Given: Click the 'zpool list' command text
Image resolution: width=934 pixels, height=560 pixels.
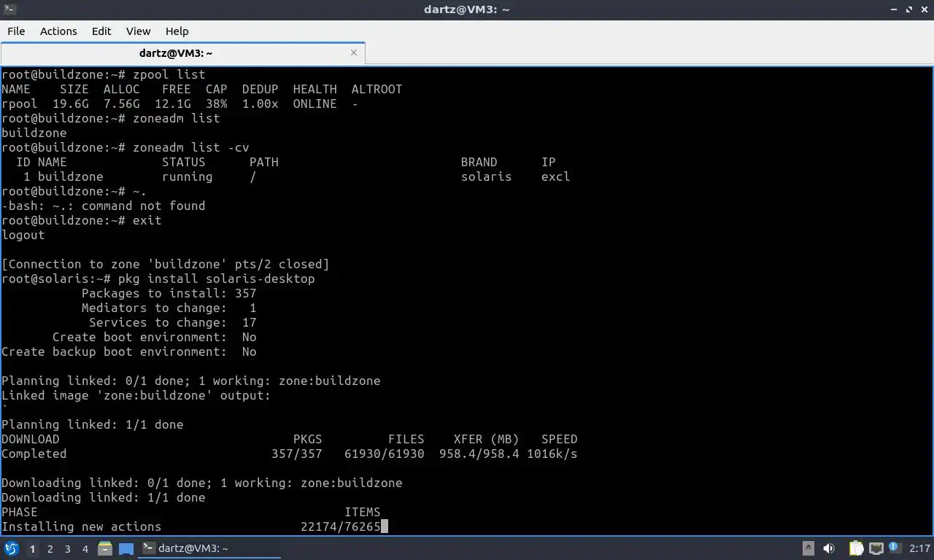Looking at the screenshot, I should tap(169, 74).
